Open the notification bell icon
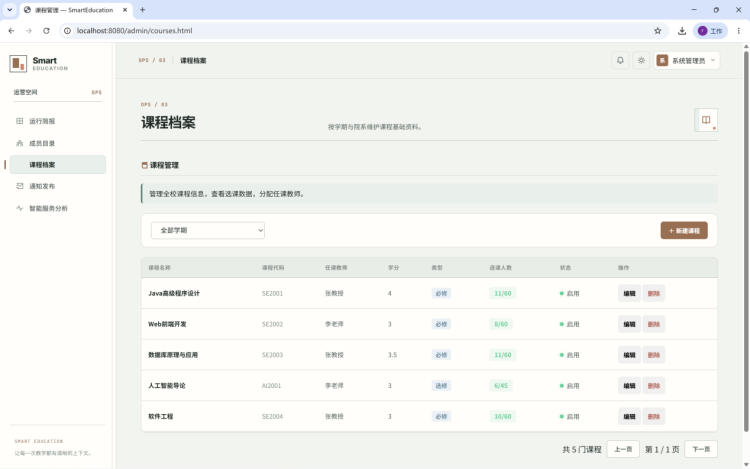Screen dimensions: 750x469 pyautogui.click(x=620, y=61)
